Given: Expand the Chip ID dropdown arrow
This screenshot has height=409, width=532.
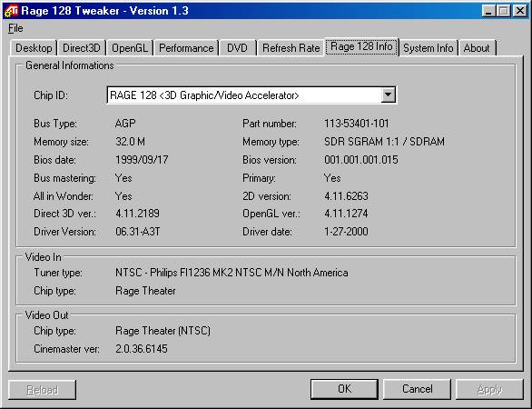Looking at the screenshot, I should coord(389,95).
